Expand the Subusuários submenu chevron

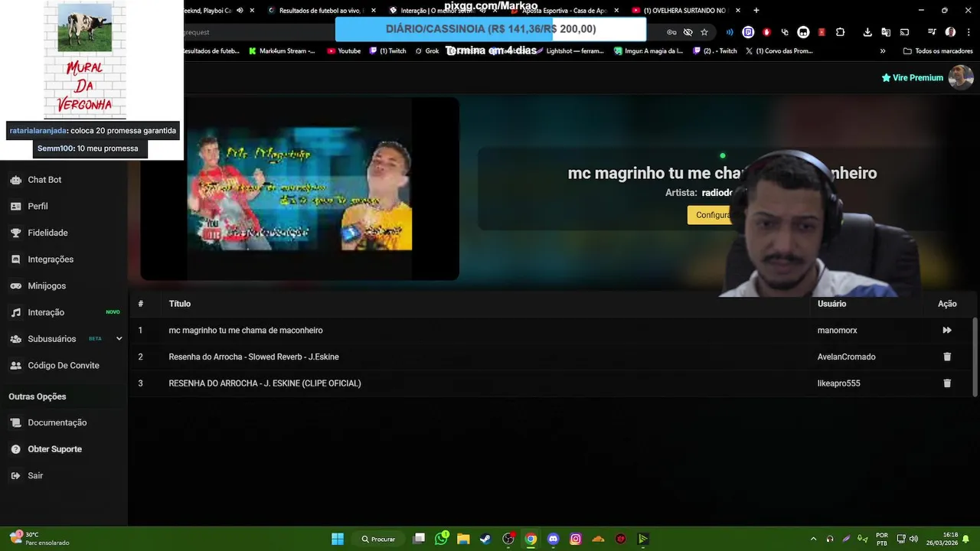(119, 339)
